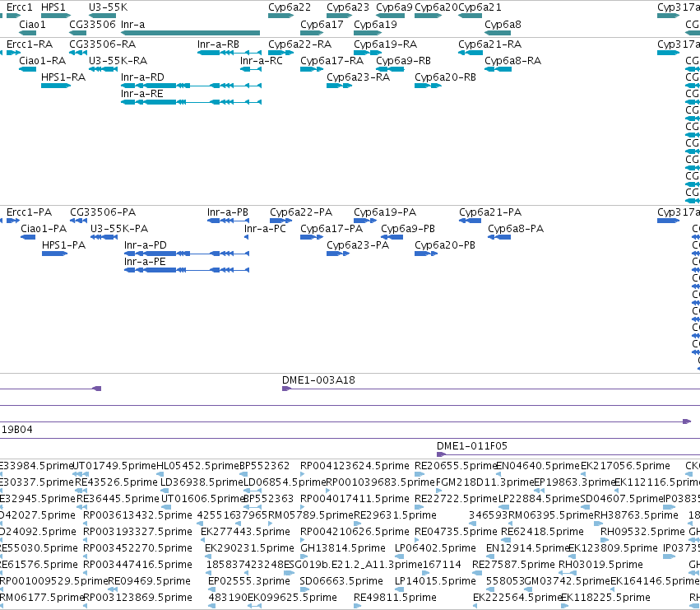Viewport: 700px width, 610px height.
Task: Select protein Inr-a-PC label
Action: pos(265,228)
